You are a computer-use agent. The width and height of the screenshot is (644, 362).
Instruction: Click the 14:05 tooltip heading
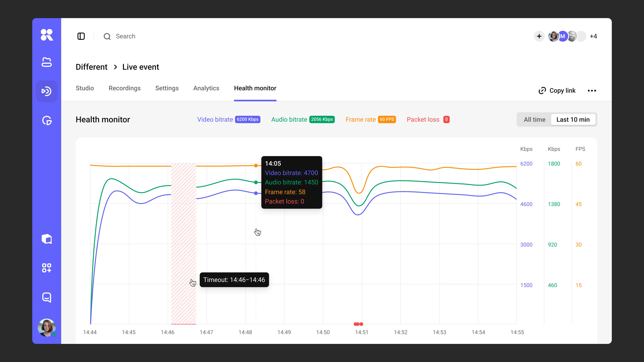tap(273, 163)
